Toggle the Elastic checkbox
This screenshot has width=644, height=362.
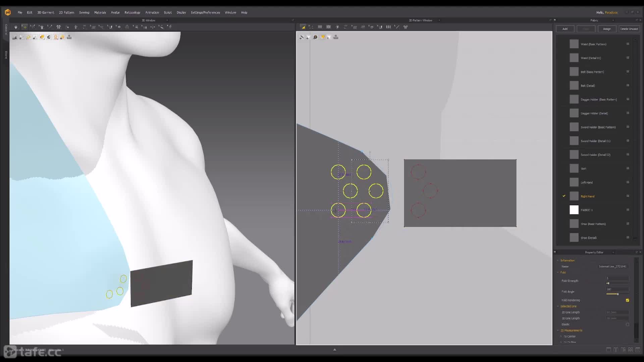[x=627, y=324]
